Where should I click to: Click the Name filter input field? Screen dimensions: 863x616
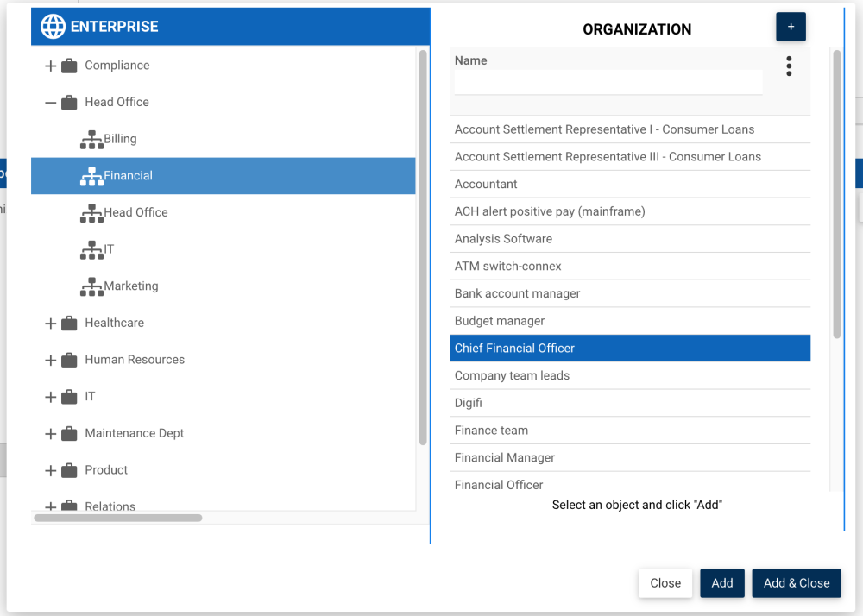coord(608,83)
